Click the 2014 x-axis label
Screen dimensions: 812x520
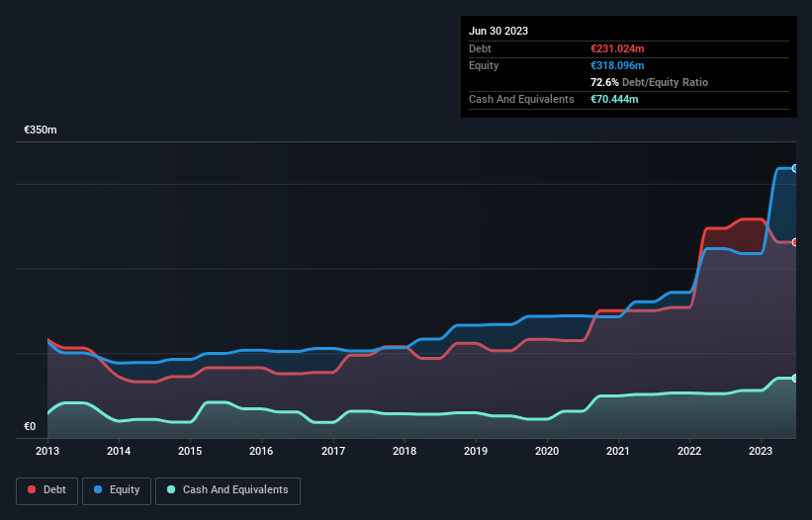[x=119, y=451]
